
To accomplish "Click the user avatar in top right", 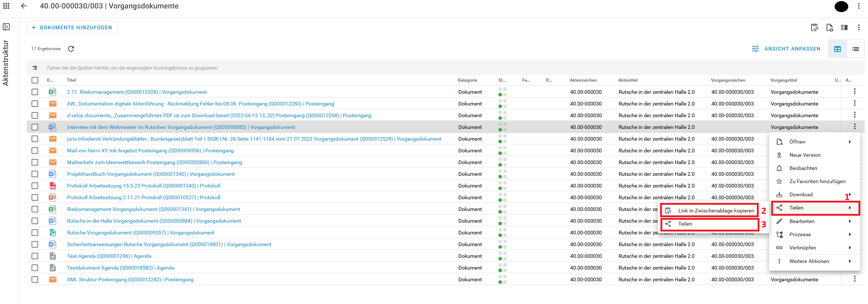I will (841, 6).
